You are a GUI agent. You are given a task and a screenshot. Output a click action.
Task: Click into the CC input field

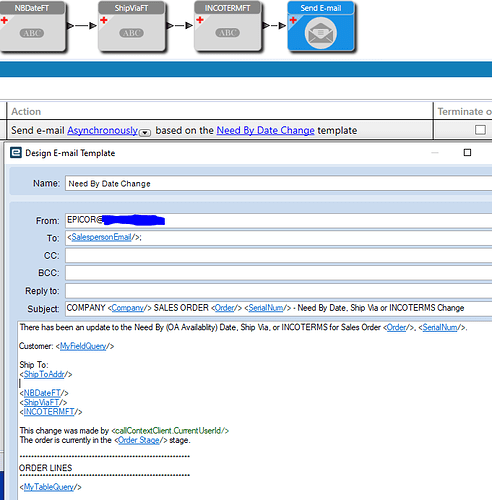(278, 255)
